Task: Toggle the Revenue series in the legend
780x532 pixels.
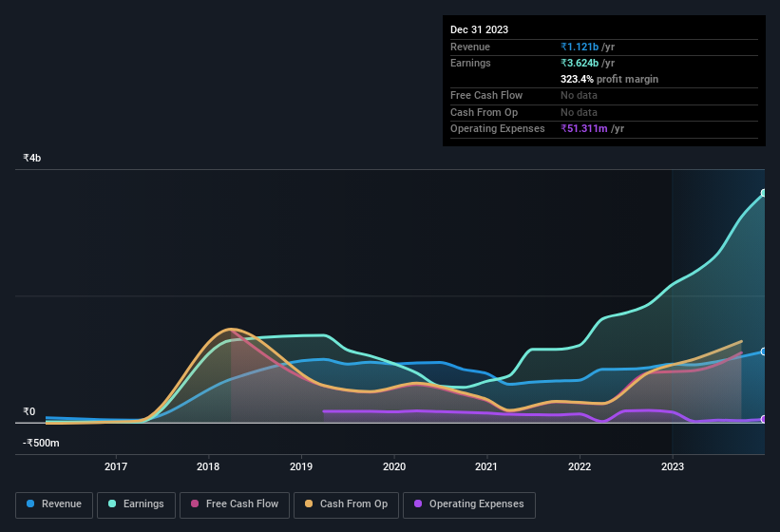Action: coord(55,504)
